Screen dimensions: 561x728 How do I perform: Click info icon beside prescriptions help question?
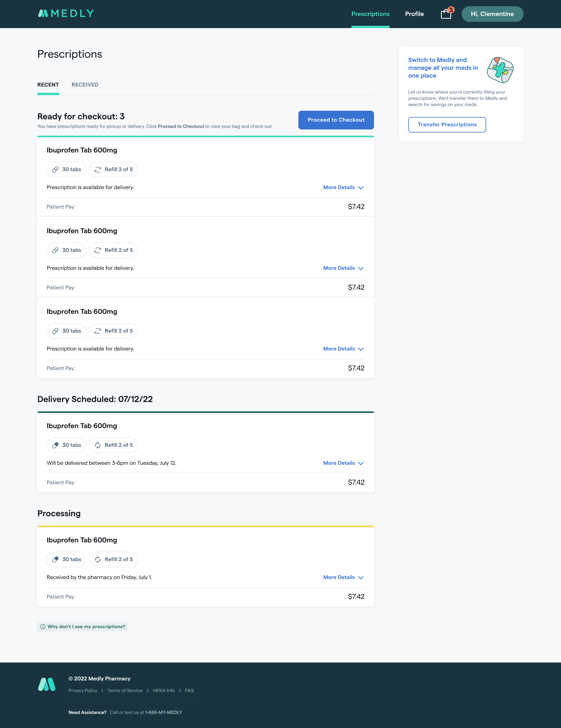pyautogui.click(x=43, y=627)
